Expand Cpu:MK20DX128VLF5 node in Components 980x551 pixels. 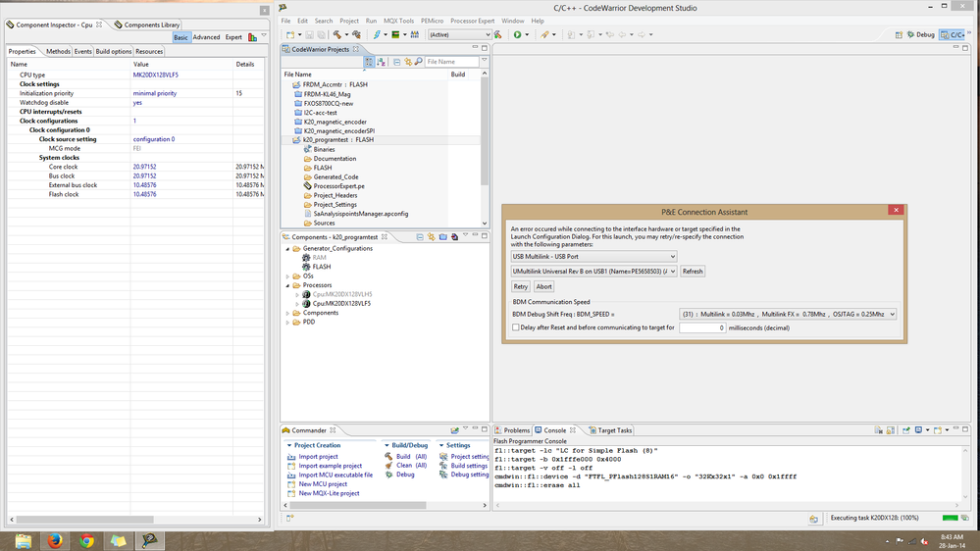297,304
